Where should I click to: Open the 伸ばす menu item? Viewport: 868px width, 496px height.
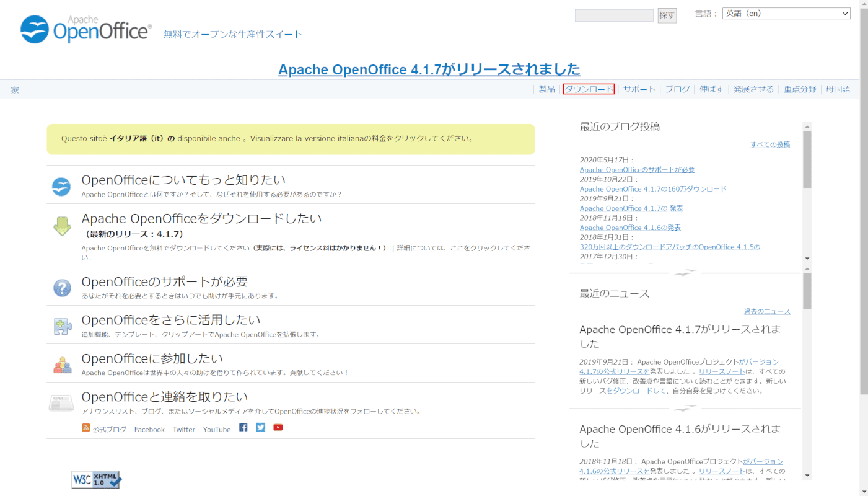(711, 89)
